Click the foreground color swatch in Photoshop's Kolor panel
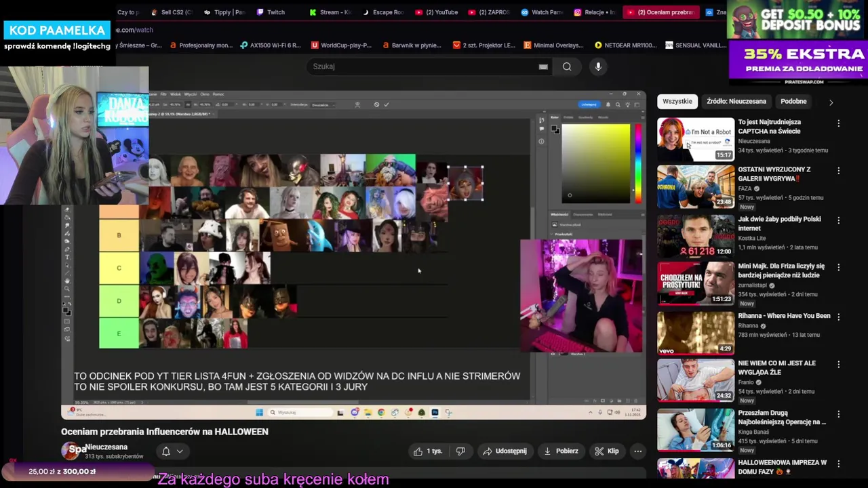868x488 pixels. [553, 128]
